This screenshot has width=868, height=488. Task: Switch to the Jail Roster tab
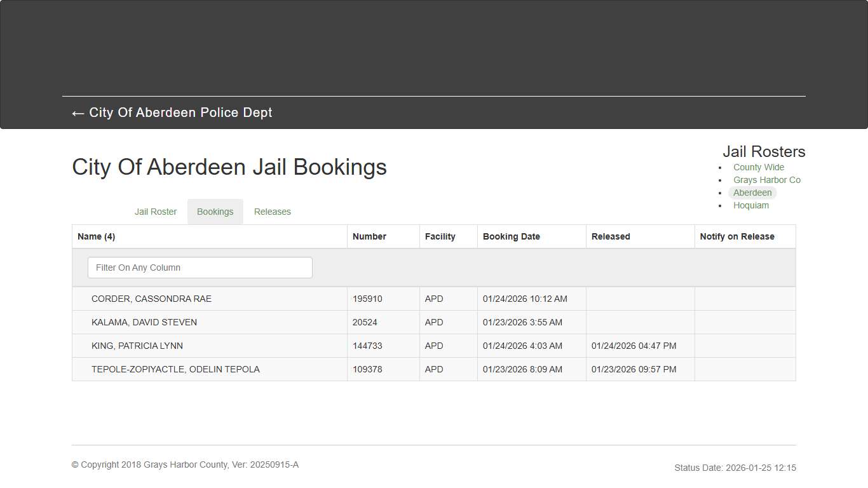(155, 212)
